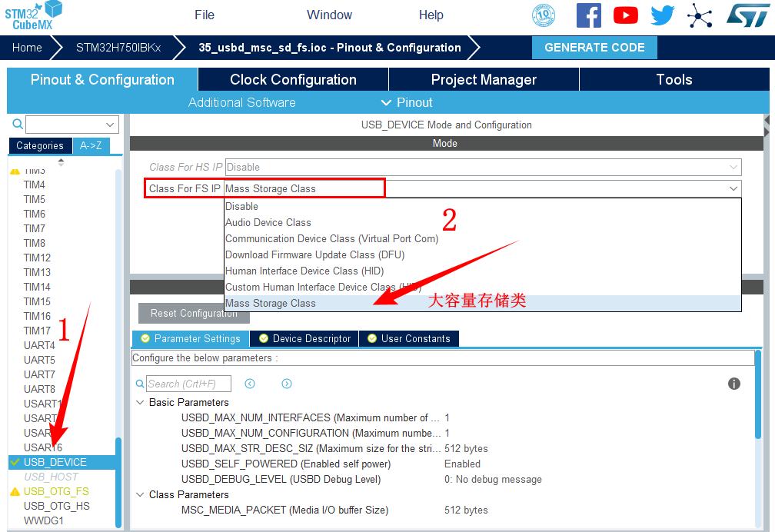Open the Class For FS IP dropdown
The image size is (775, 532).
click(x=733, y=188)
